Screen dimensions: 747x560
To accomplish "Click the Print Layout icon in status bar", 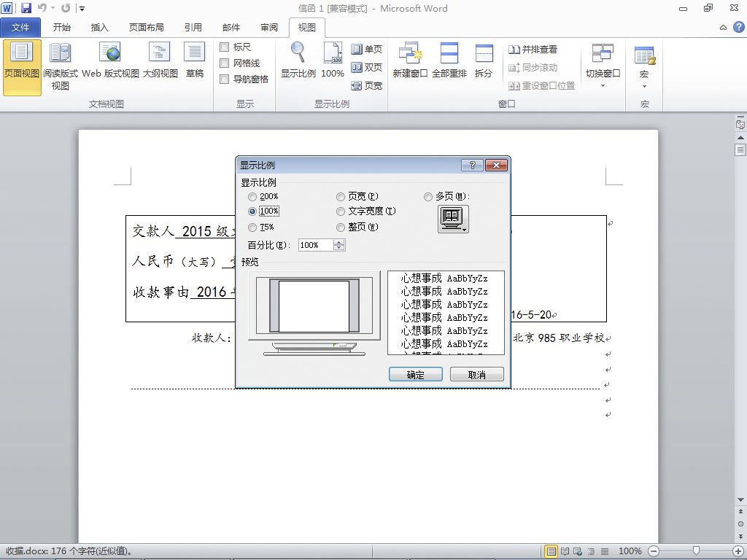I will click(x=551, y=551).
